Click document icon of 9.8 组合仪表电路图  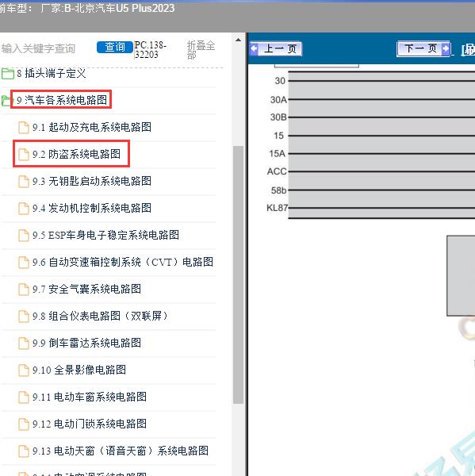pyautogui.click(x=24, y=317)
